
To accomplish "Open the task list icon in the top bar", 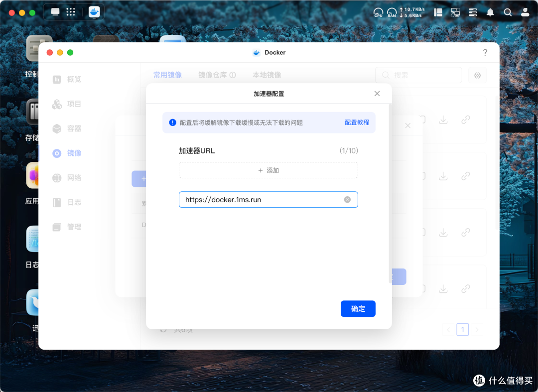I will pos(473,12).
